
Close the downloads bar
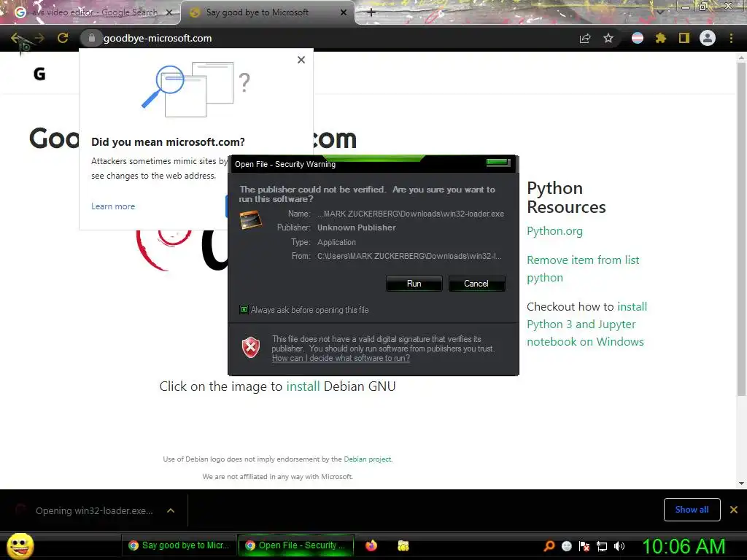pyautogui.click(x=734, y=510)
